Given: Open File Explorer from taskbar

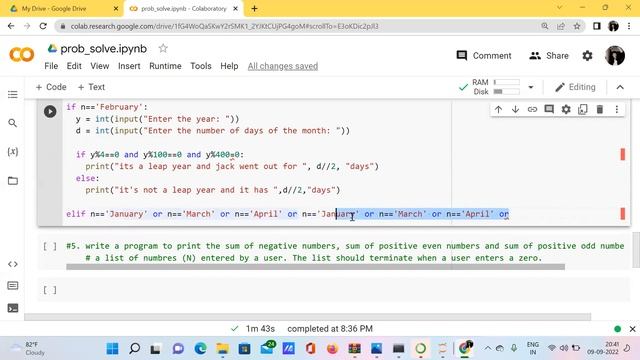Looking at the screenshot, I should [222, 349].
